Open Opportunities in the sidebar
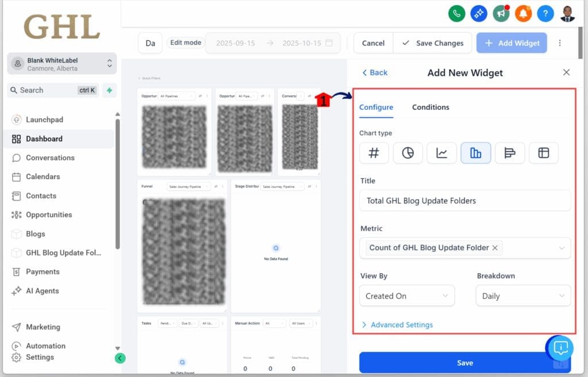 pyautogui.click(x=49, y=215)
